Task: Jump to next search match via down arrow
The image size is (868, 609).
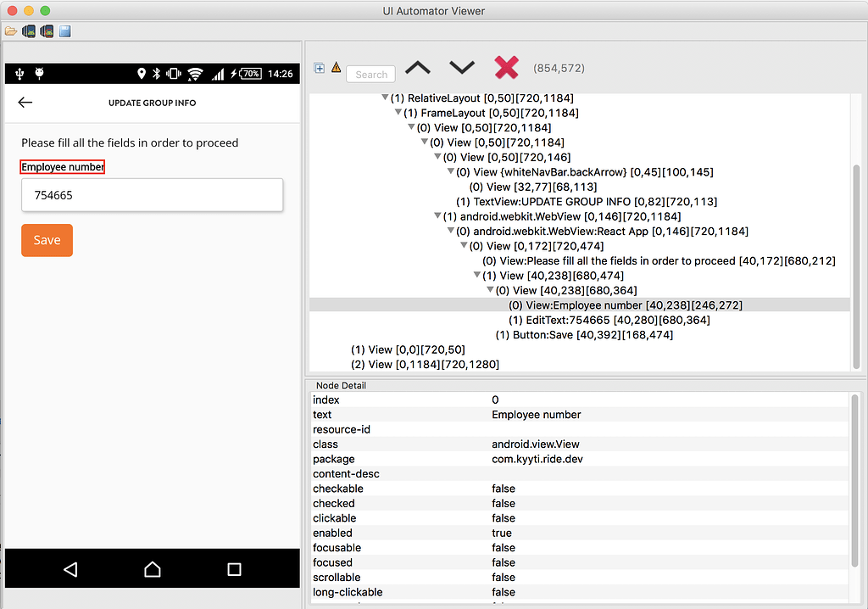Action: [461, 66]
